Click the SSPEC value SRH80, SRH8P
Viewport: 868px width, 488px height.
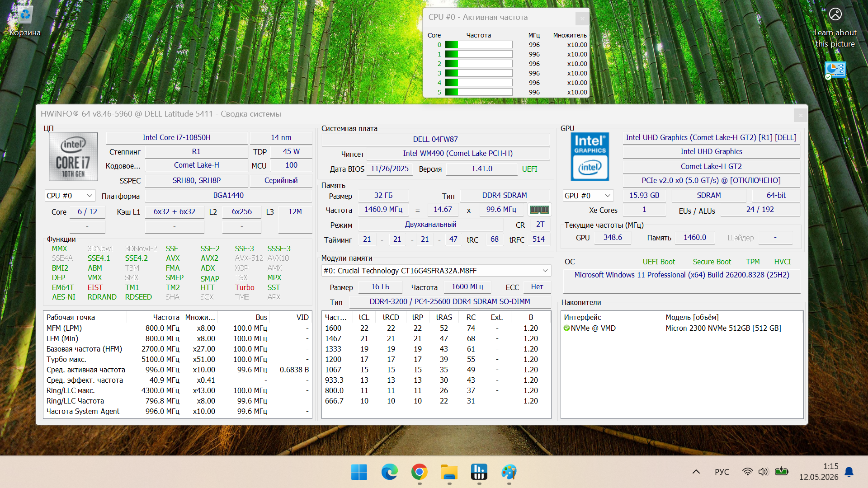pos(197,181)
